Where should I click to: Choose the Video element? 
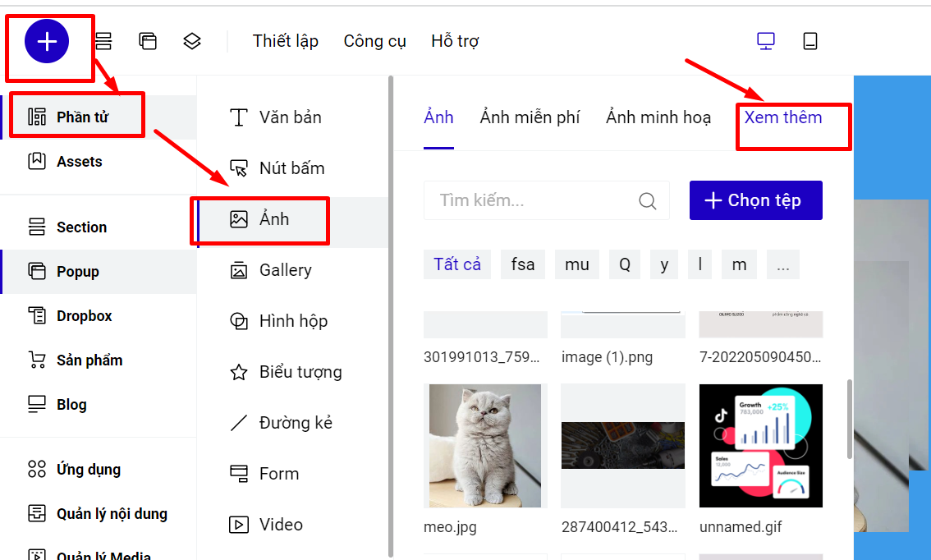[x=280, y=525]
